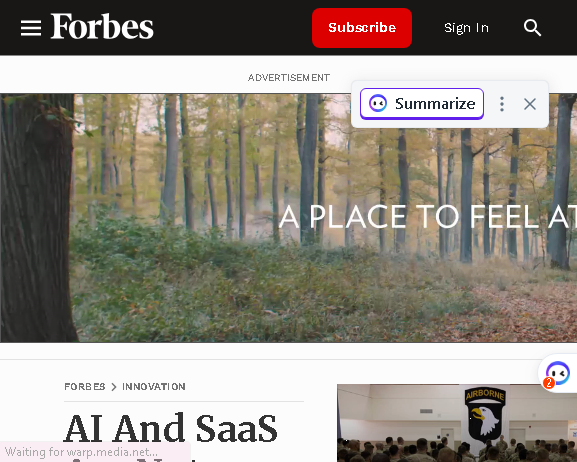Click the AI And SaaS article headline
Screen dimensions: 577x462
coord(170,429)
